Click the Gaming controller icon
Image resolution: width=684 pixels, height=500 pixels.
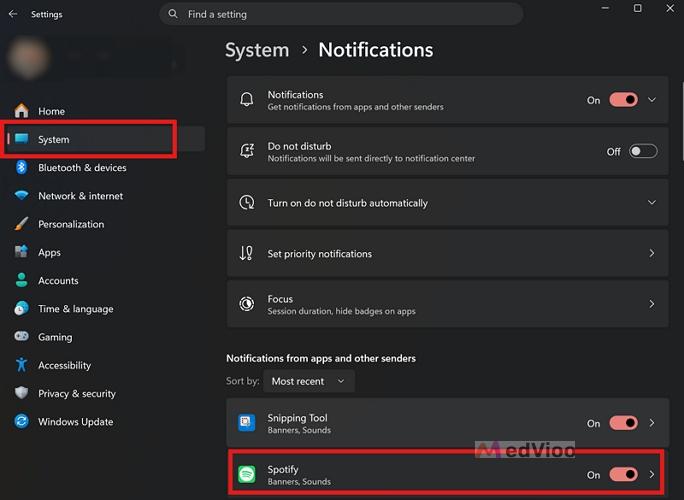(21, 336)
